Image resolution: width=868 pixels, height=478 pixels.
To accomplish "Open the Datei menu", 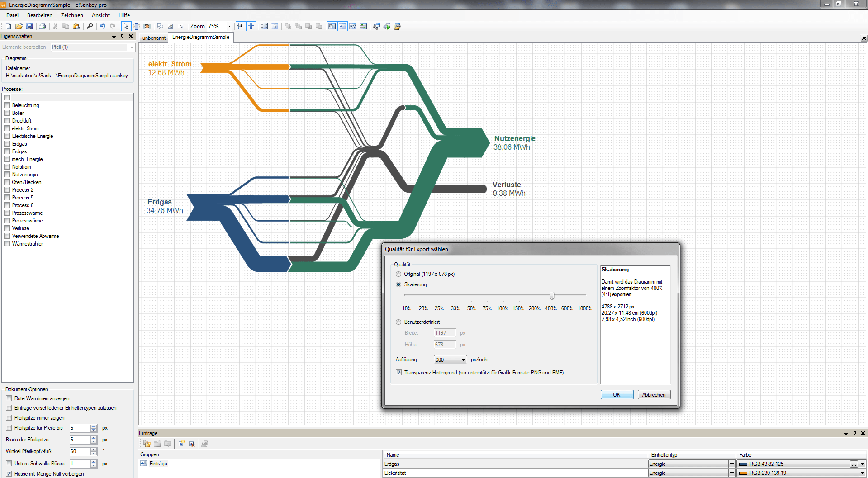I will (x=12, y=15).
